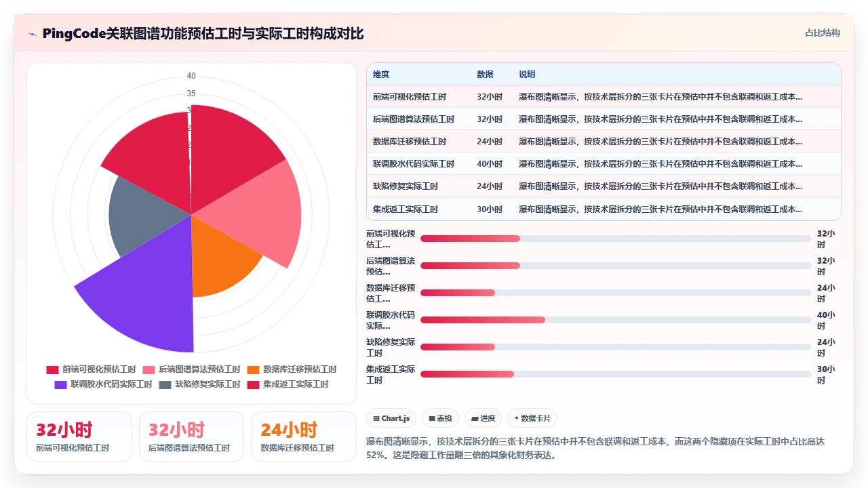Screen dimensions: 868x488
Task: Select table cell 前端可视化预估工时 in 维度 column
Action: (410, 97)
